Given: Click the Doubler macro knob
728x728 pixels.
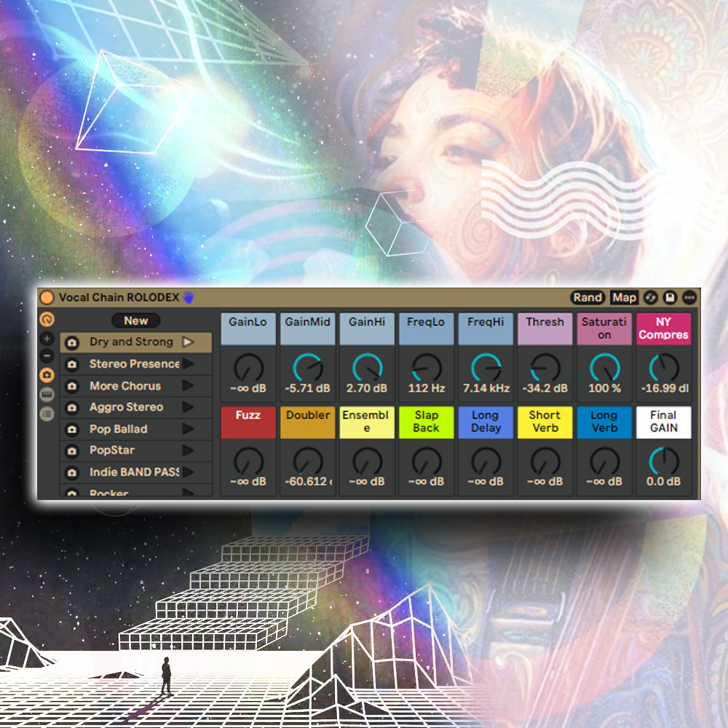Looking at the screenshot, I should tap(308, 462).
